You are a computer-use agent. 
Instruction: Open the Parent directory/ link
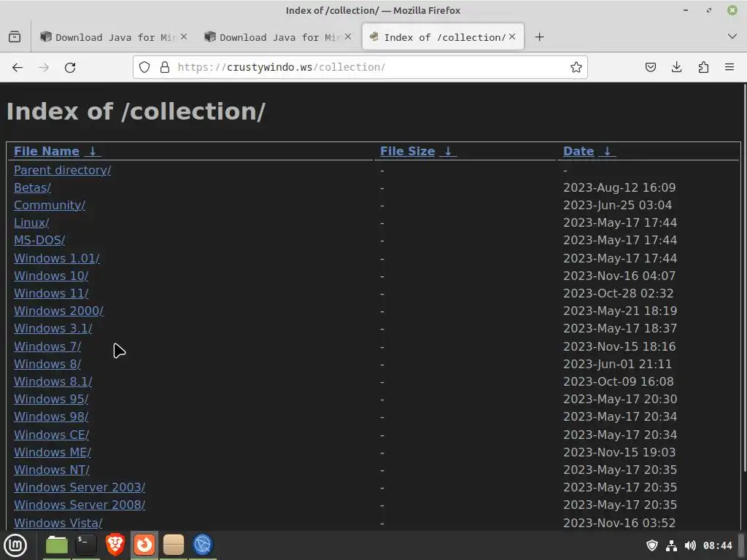pyautogui.click(x=63, y=170)
